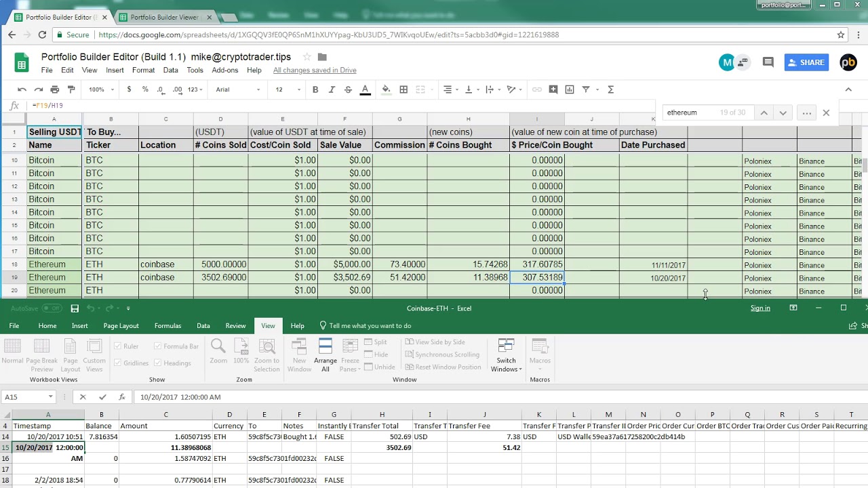Go to previous match in Sheets find bar
This screenshot has height=488, width=868.
pos(764,113)
